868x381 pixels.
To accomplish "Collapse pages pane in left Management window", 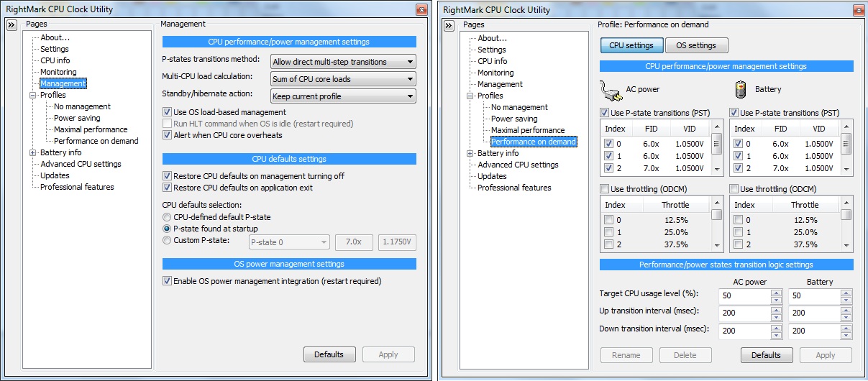I will 12,24.
